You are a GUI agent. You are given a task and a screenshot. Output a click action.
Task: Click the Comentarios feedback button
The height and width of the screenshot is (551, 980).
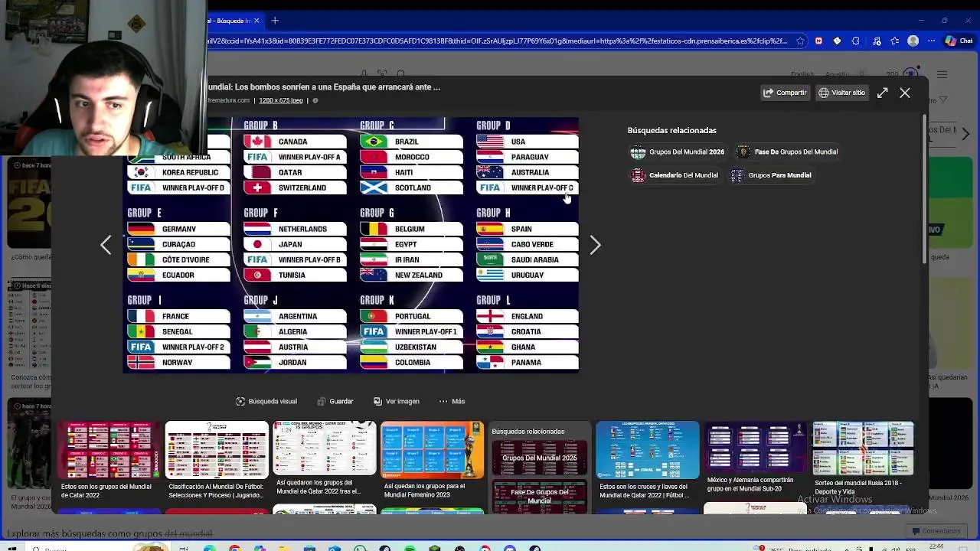[x=936, y=531]
